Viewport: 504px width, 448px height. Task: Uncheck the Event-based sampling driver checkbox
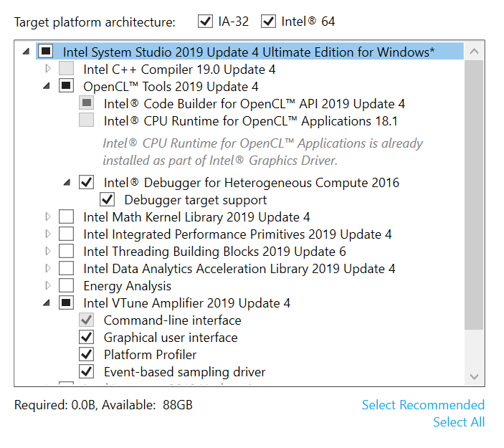pyautogui.click(x=87, y=371)
